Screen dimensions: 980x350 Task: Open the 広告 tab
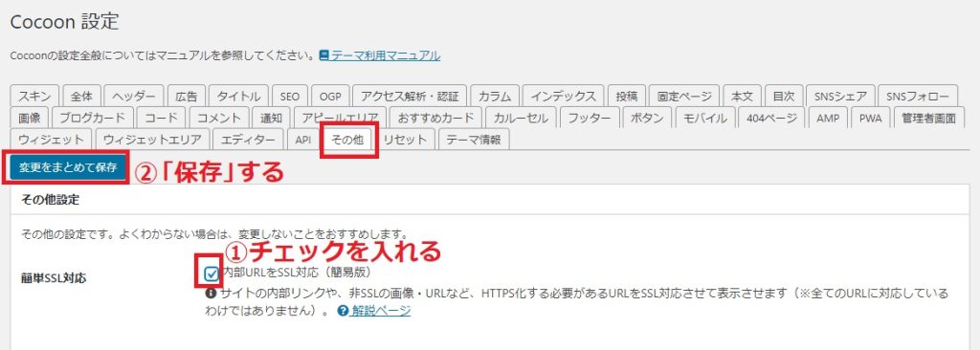point(187,97)
